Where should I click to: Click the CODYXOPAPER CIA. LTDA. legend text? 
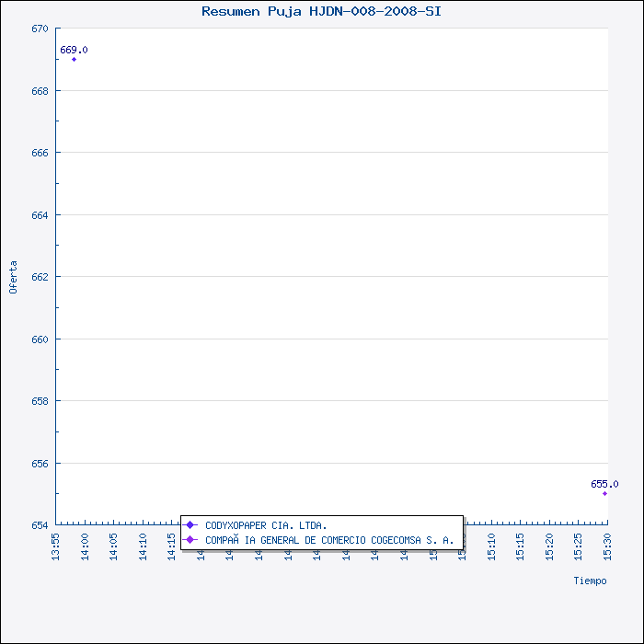[x=266, y=525]
